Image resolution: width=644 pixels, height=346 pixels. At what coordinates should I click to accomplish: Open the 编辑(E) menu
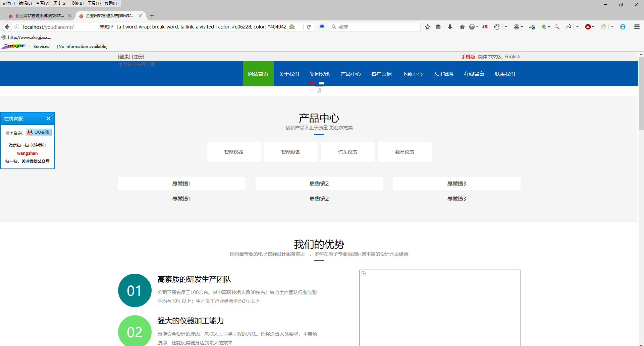(25, 3)
